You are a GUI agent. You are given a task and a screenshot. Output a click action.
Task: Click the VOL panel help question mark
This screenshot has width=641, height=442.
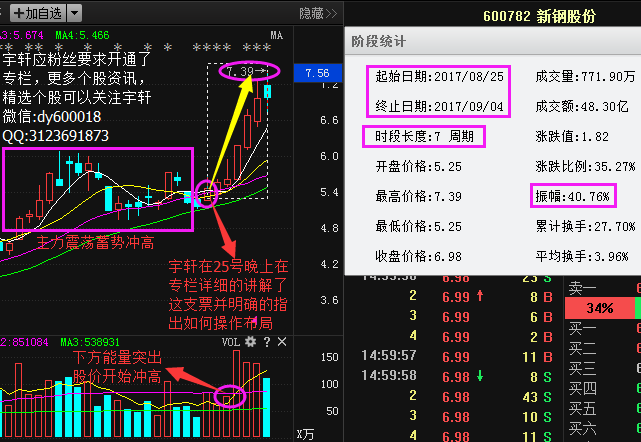(x=267, y=342)
